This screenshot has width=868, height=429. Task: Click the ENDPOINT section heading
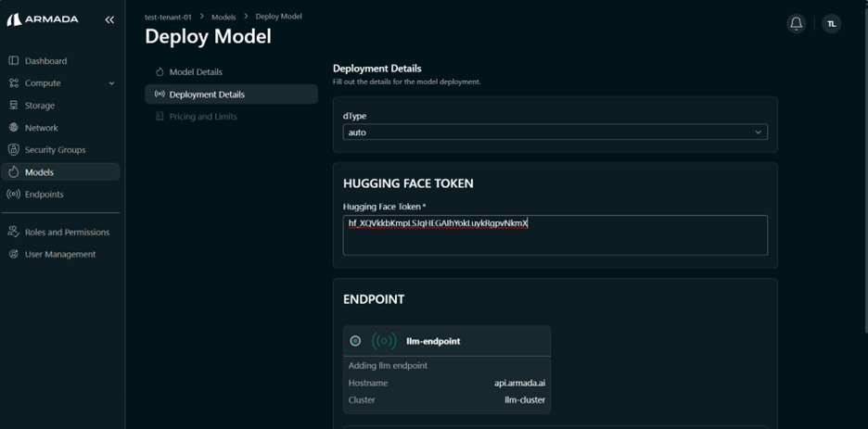point(374,299)
